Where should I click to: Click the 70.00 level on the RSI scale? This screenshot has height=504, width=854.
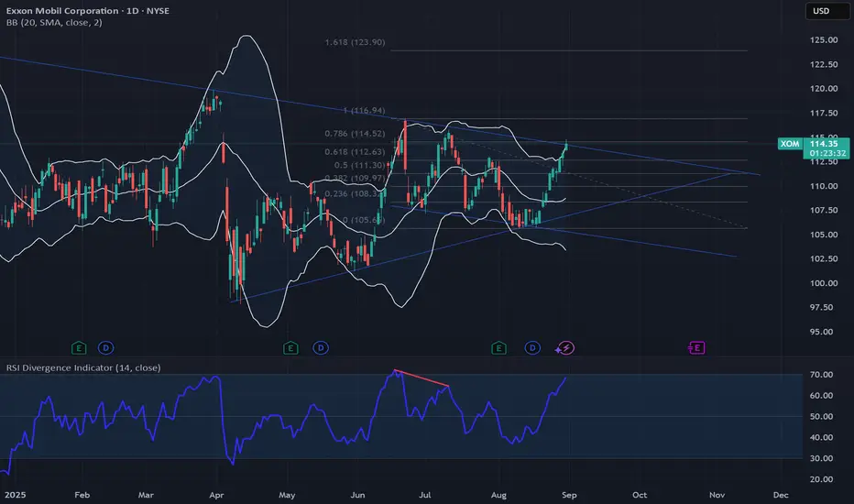pyautogui.click(x=821, y=375)
